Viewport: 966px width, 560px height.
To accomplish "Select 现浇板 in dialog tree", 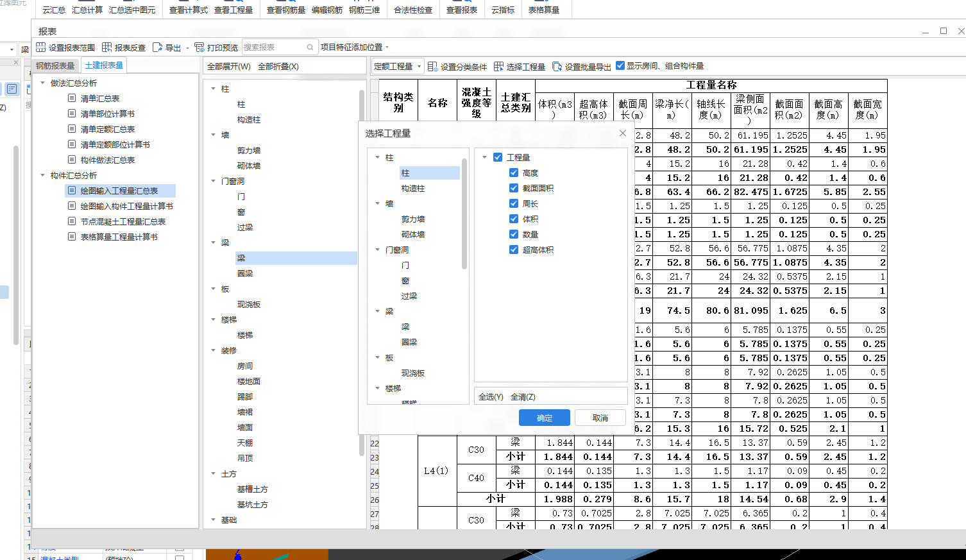I will (x=413, y=373).
